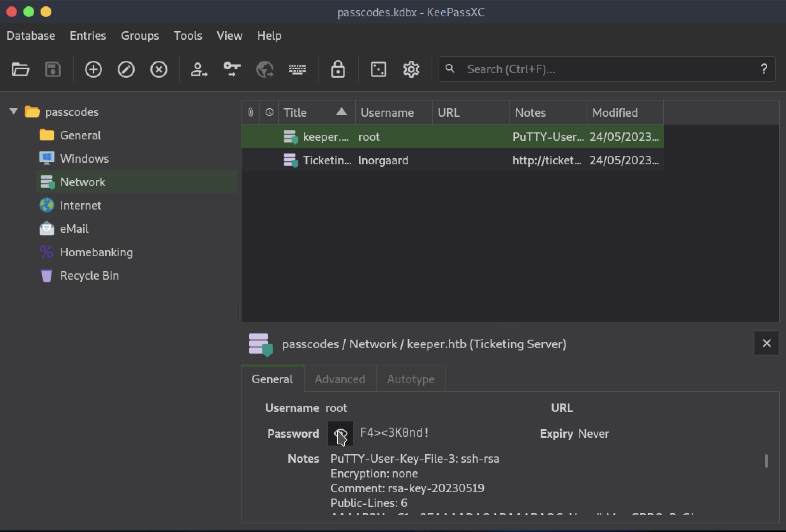Open the password generator dice icon

coord(379,70)
